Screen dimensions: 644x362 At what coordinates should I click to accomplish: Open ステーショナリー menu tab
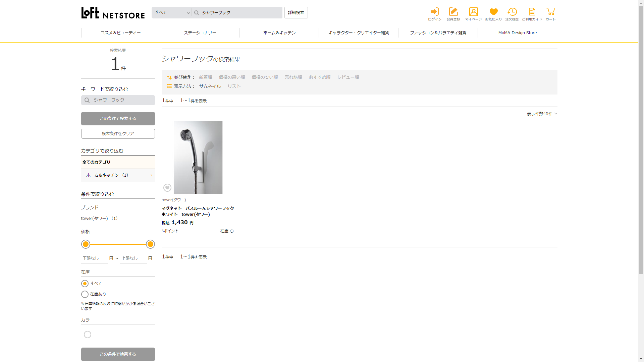[x=200, y=33]
